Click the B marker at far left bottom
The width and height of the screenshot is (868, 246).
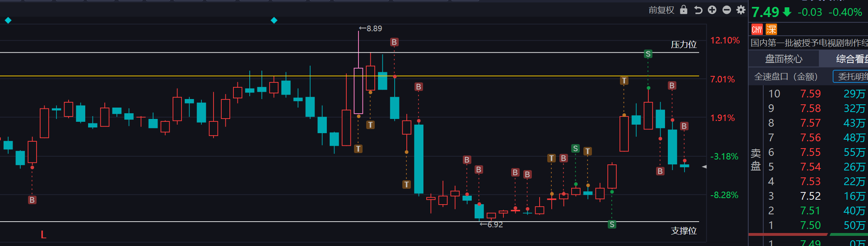[32, 200]
